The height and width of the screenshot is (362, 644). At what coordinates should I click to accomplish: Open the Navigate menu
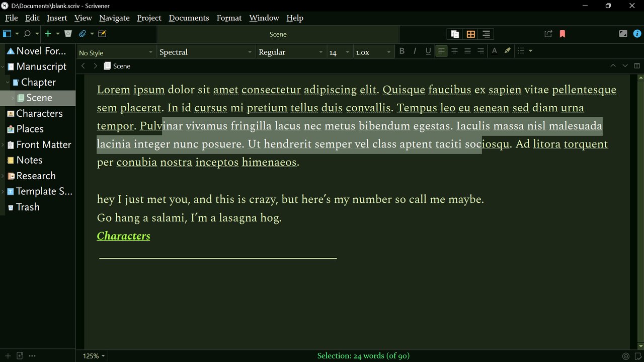click(x=114, y=18)
